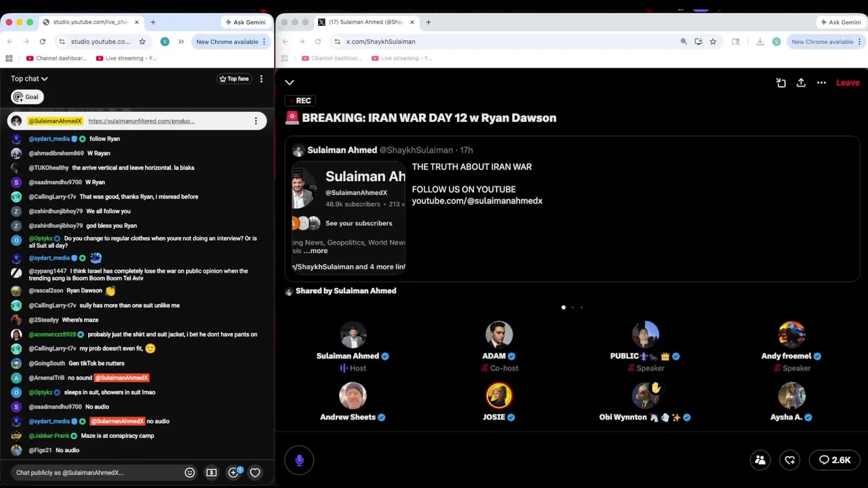This screenshot has height=488, width=868.
Task: Open Channel dashboard bookmark in Studio window
Action: pos(56,58)
